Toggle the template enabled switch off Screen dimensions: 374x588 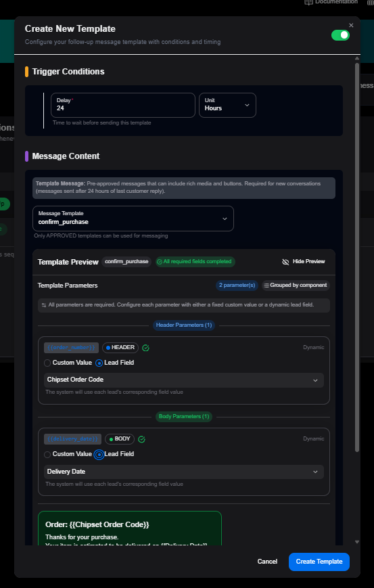click(x=340, y=35)
